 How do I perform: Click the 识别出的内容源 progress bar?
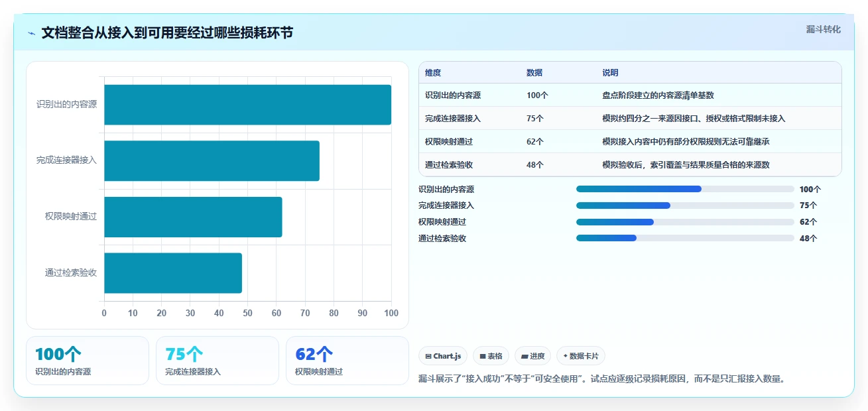click(685, 189)
